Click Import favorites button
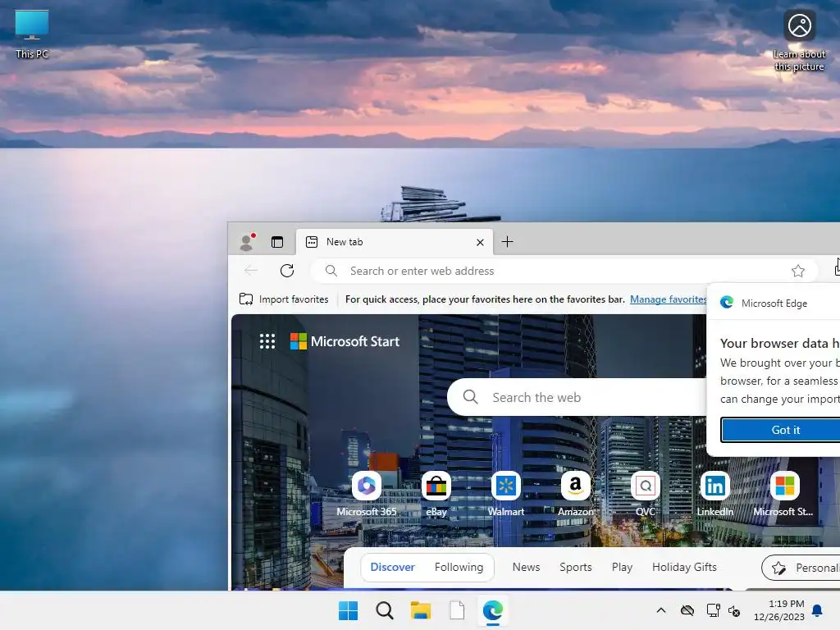 point(284,299)
